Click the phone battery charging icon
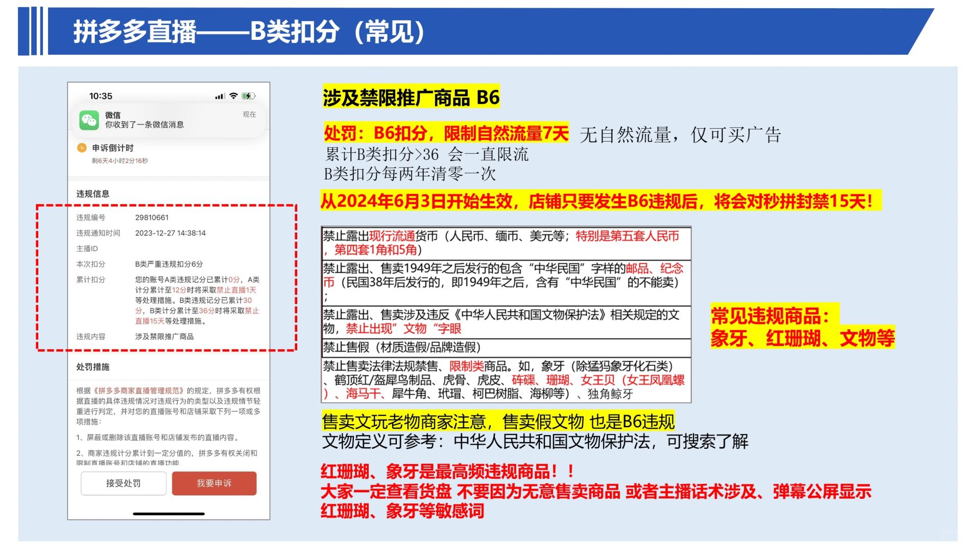 pyautogui.click(x=249, y=96)
